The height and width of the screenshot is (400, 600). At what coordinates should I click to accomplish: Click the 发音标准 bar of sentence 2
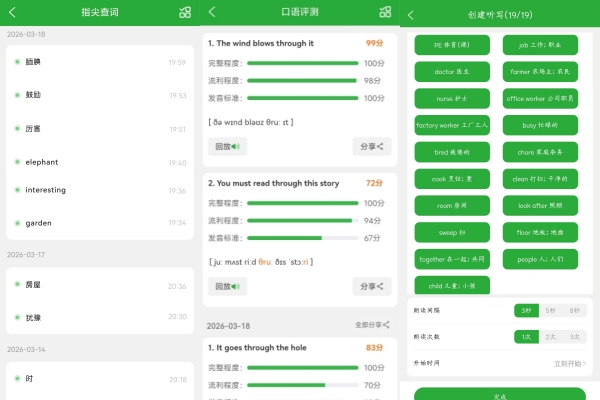302,238
